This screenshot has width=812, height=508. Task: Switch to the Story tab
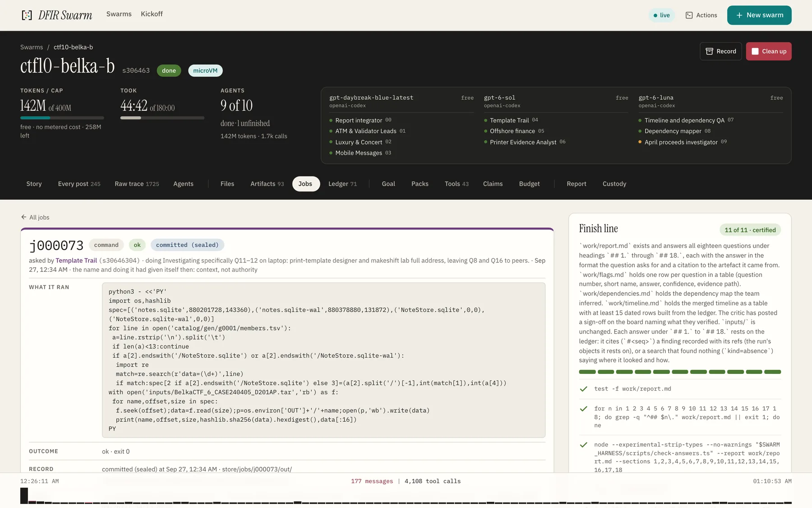(34, 184)
